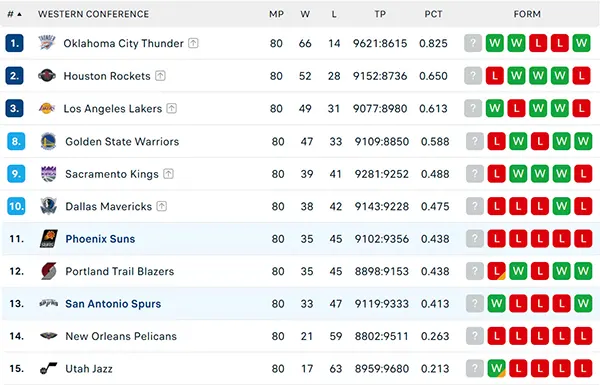Click the first W form badge for San Antonio Spurs

click(x=497, y=303)
